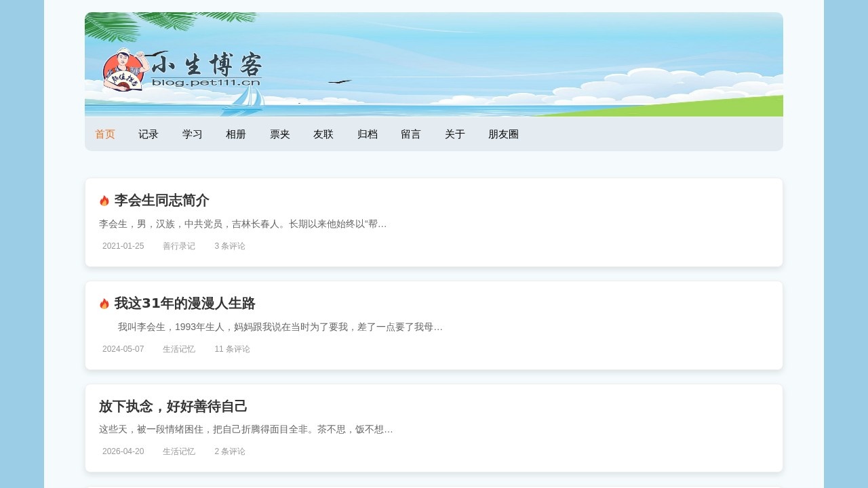Go to the 记录 menu item
The height and width of the screenshot is (488, 868).
point(149,134)
